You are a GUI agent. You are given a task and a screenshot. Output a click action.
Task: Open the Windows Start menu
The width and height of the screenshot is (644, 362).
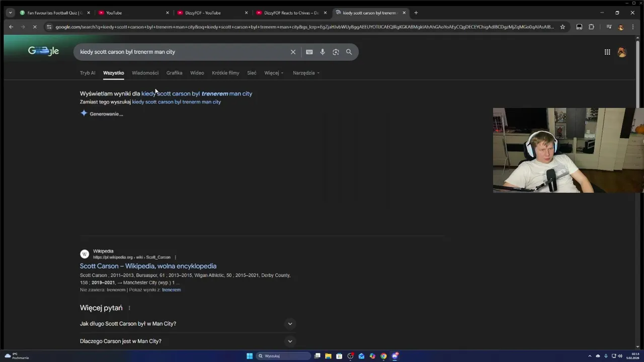[250, 356]
